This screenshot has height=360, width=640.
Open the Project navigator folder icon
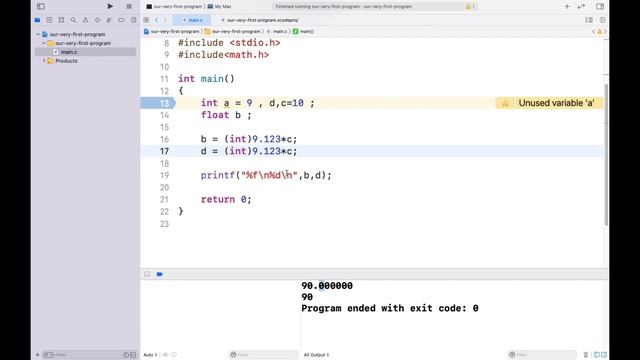pos(38,20)
